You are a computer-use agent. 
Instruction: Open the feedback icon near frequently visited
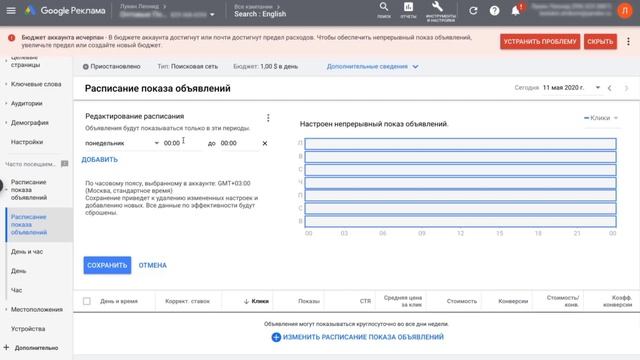point(64,164)
